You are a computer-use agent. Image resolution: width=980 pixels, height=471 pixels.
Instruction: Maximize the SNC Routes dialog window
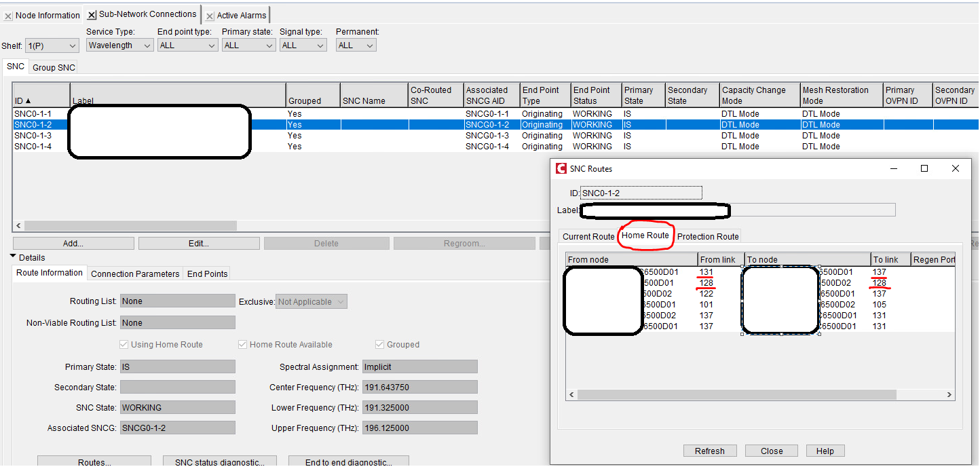[924, 168]
